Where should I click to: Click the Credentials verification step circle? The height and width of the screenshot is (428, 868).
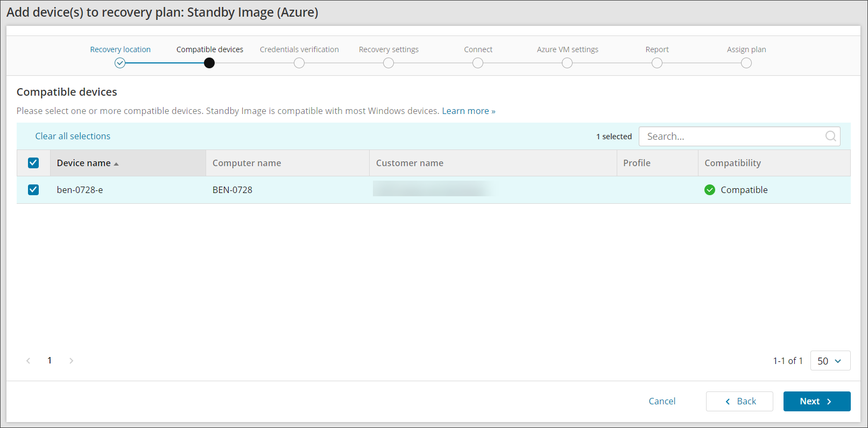[299, 63]
